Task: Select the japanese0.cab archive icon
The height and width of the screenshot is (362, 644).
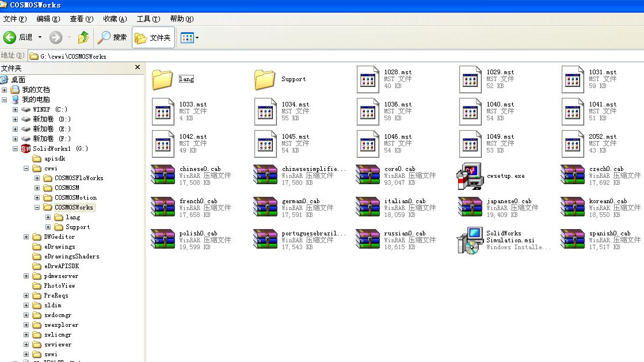Action: tap(470, 207)
